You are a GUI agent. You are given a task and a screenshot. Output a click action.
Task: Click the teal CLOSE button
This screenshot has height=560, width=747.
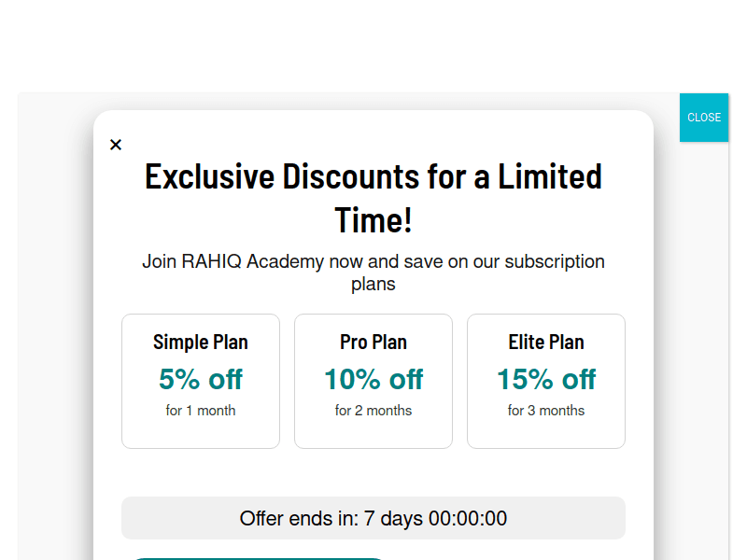[x=704, y=117]
